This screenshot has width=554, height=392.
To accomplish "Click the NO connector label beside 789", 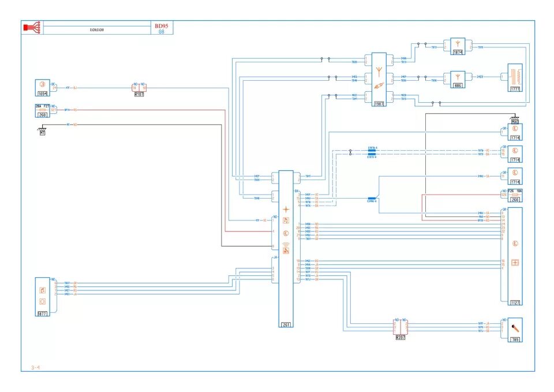I will (x=504, y=320).
